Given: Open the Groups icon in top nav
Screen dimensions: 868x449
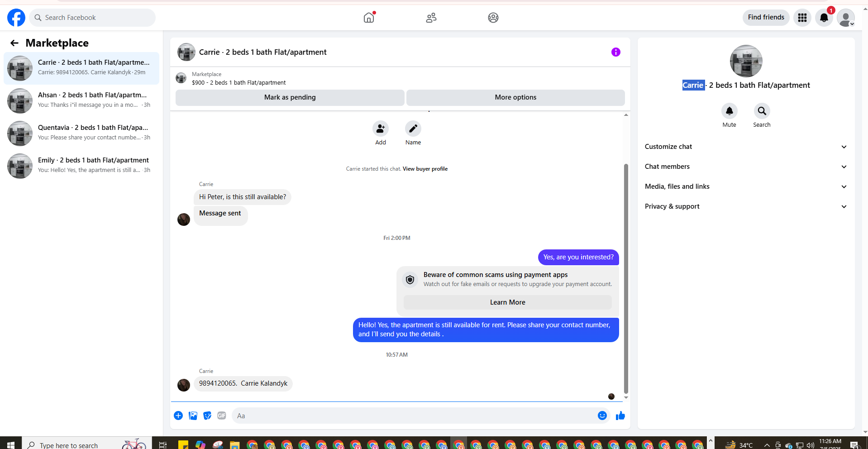Looking at the screenshot, I should [x=493, y=18].
